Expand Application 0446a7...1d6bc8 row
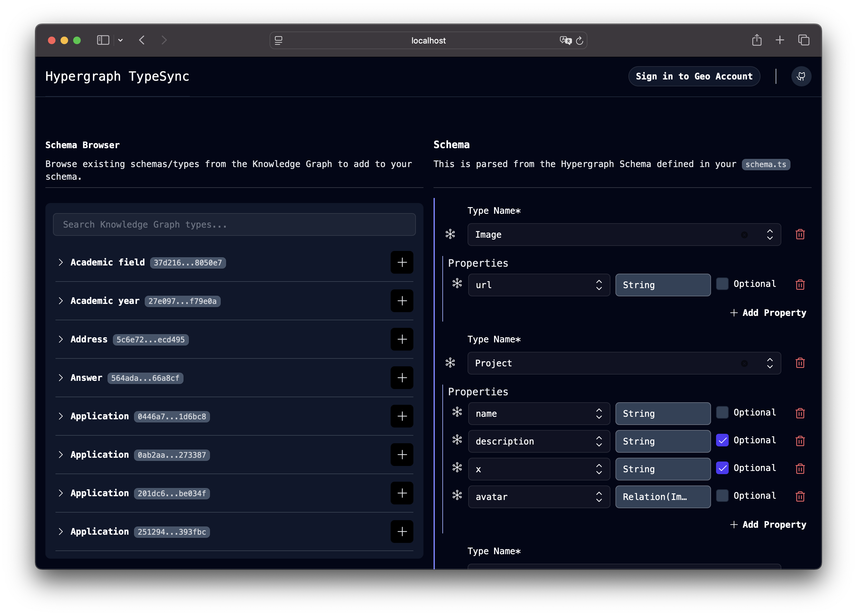 pos(61,416)
